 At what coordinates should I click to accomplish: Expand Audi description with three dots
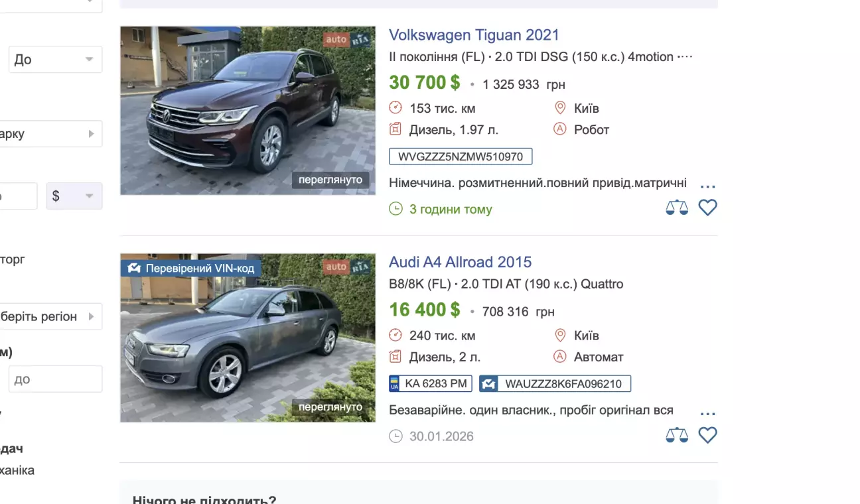point(708,413)
